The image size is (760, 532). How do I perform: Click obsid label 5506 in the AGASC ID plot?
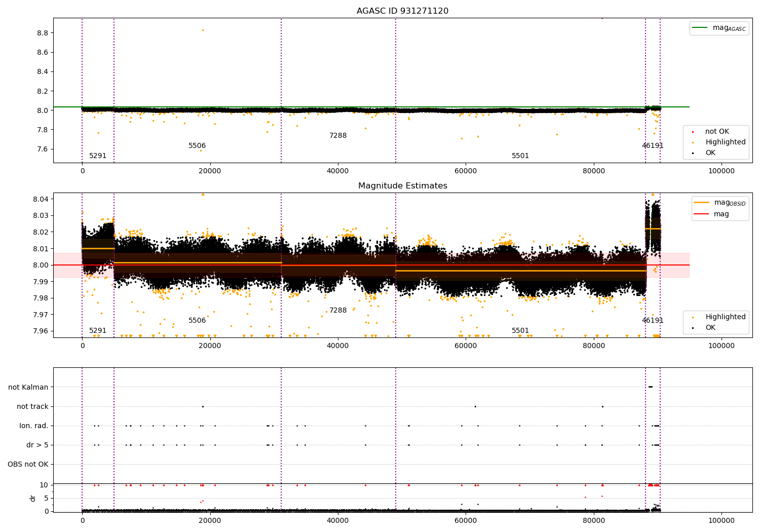coord(197,146)
